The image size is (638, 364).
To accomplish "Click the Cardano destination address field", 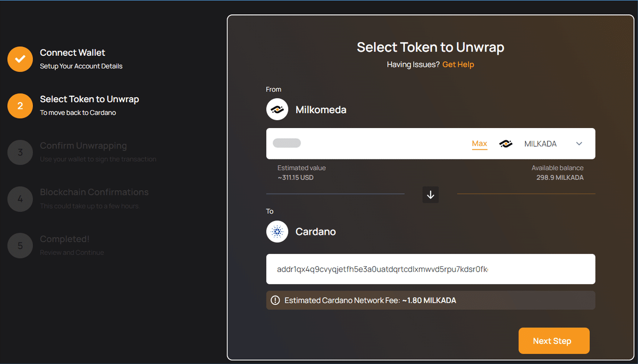I will (431, 269).
